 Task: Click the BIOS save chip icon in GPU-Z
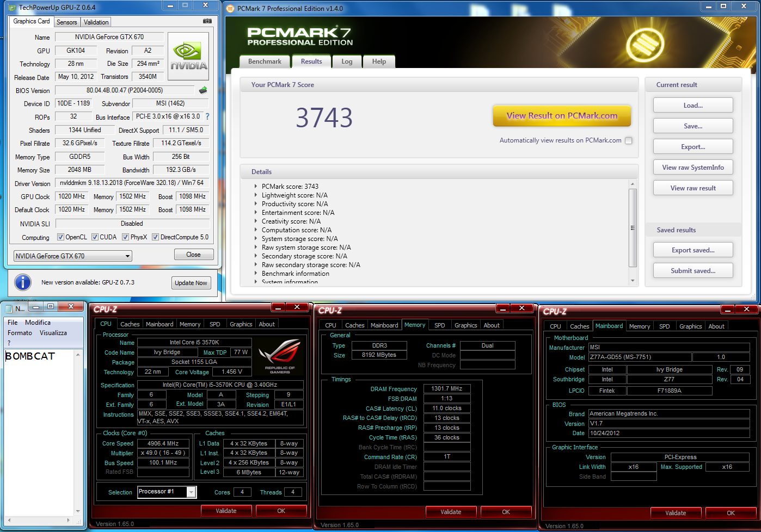pyautogui.click(x=203, y=90)
